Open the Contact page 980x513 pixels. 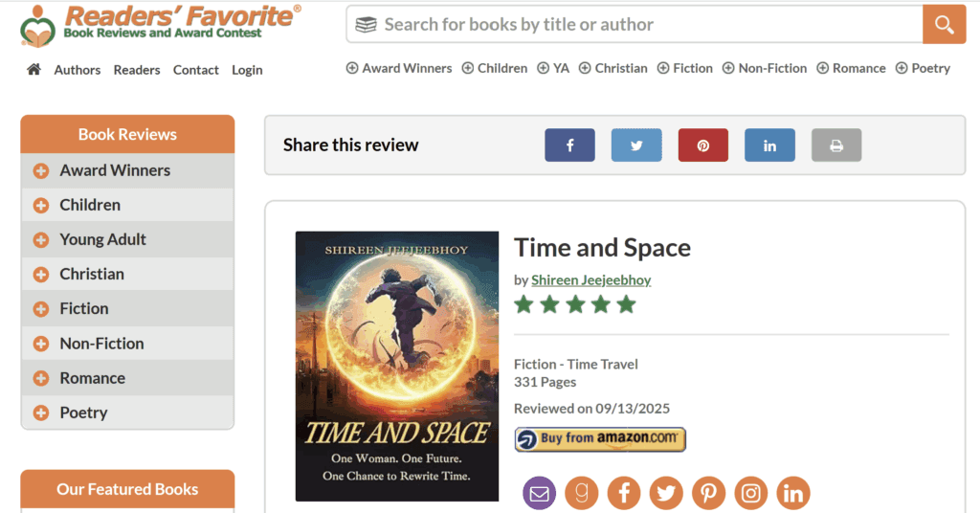tap(195, 70)
